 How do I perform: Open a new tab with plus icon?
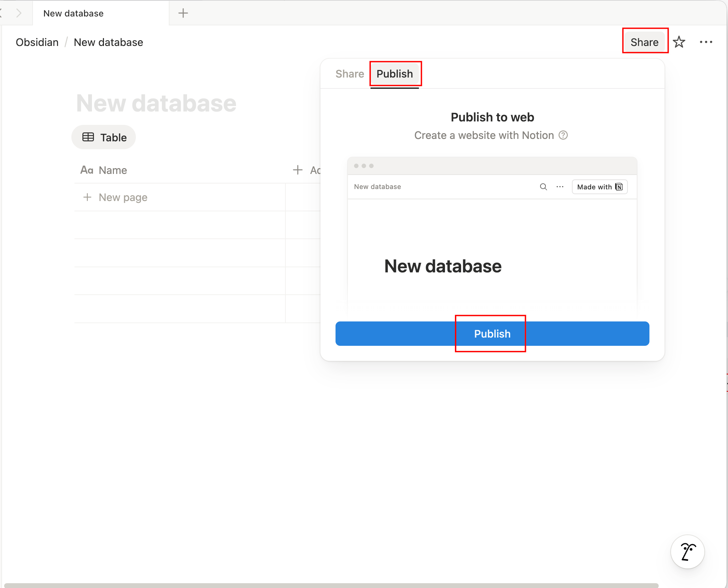183,13
